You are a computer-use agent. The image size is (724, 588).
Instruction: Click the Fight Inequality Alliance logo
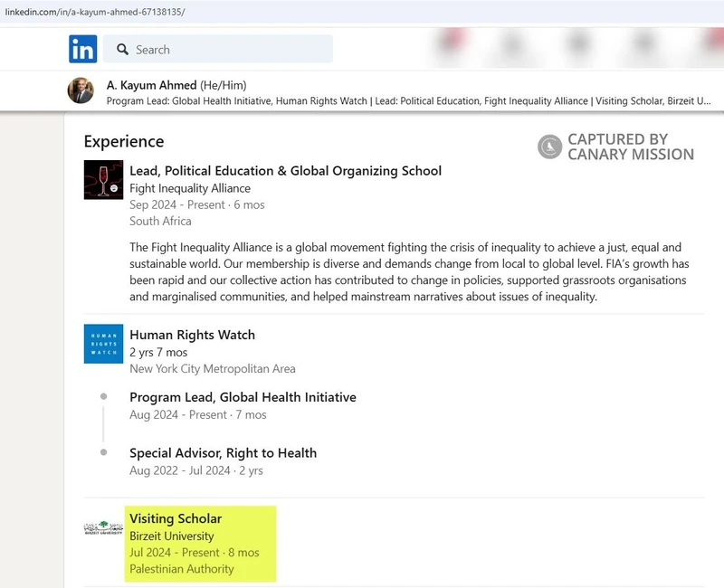103,179
